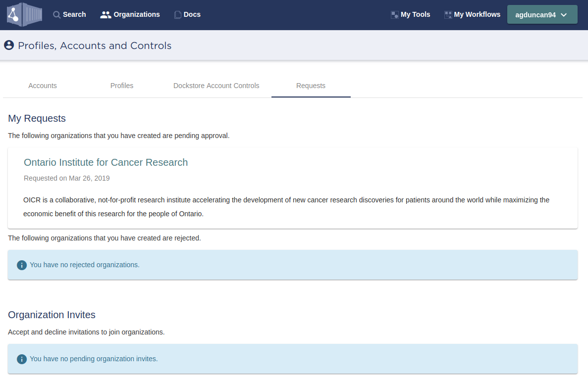This screenshot has height=381, width=588.
Task: Open Docs from the top navigation
Action: point(193,14)
